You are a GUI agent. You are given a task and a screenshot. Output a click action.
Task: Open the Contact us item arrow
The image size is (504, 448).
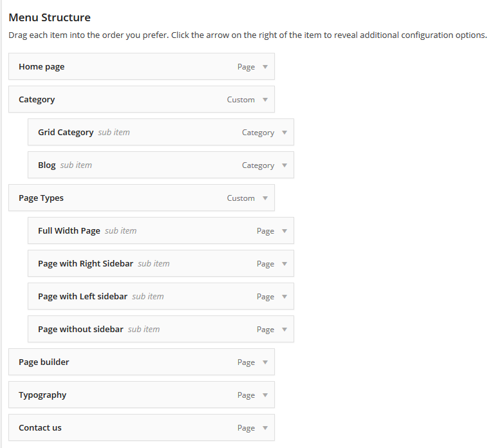coord(265,428)
